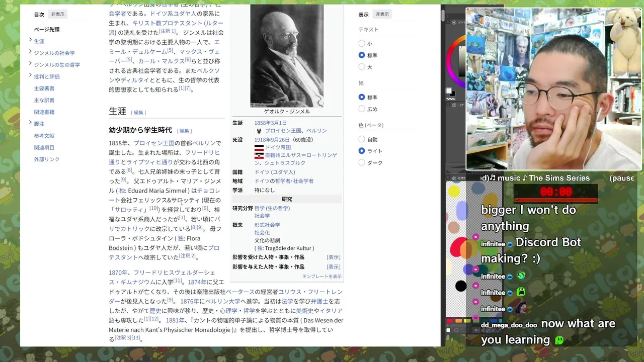Show 影響を与えた人物・事象・作品 infobox row

[334, 266]
